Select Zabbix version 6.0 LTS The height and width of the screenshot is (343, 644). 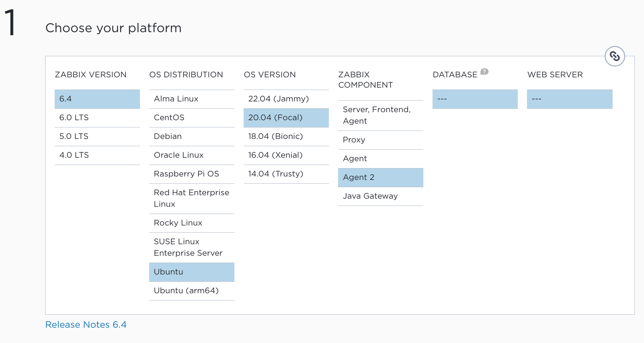(97, 118)
